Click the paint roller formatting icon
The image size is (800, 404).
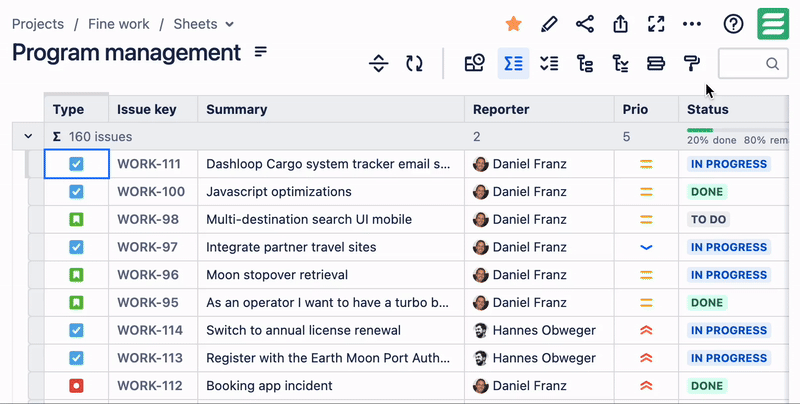pyautogui.click(x=691, y=64)
